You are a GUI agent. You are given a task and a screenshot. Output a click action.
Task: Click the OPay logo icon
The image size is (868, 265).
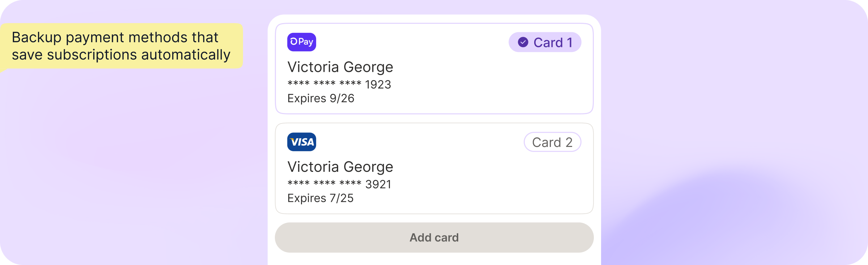302,42
